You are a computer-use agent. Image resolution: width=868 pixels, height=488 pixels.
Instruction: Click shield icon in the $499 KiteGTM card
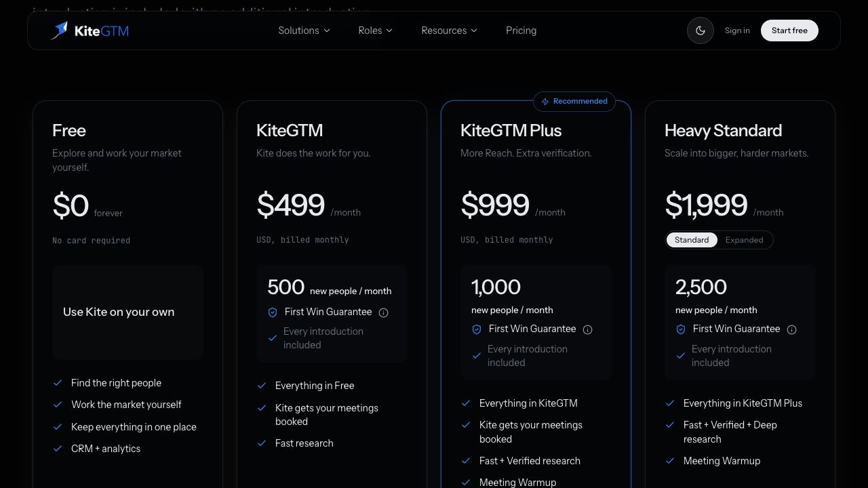(x=273, y=312)
